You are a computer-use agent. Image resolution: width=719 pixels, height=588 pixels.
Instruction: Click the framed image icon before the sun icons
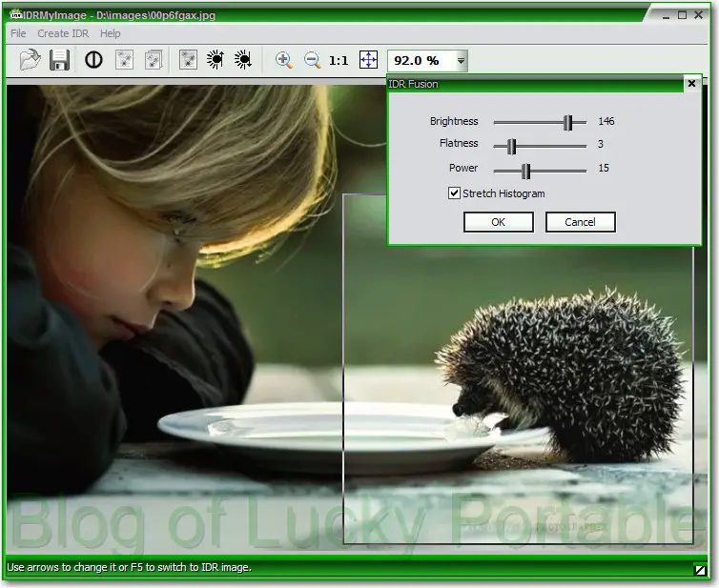pos(188,60)
